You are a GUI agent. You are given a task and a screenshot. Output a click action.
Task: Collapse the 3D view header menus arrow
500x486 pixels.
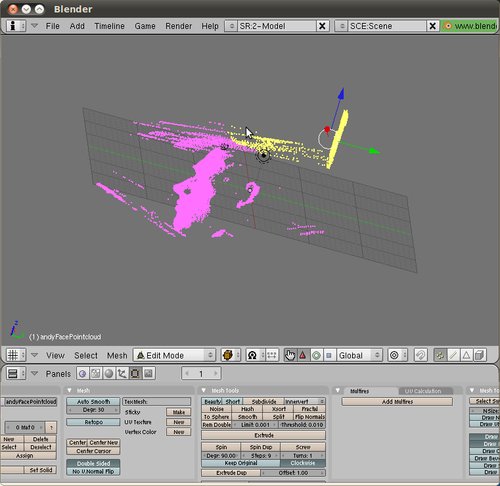click(34, 355)
